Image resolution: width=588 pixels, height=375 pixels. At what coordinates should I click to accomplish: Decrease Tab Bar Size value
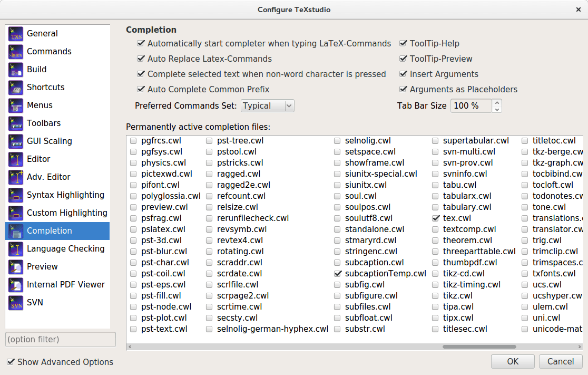tap(497, 109)
